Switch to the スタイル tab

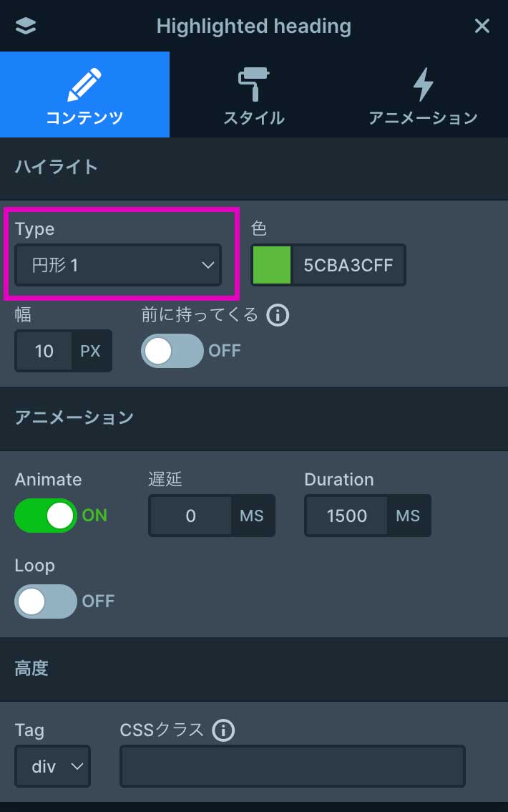[253, 117]
